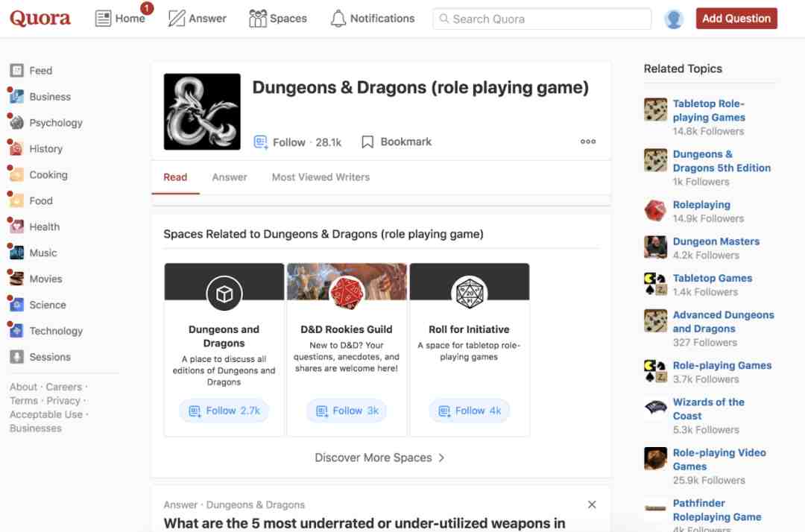Screen dimensions: 805x532
Task: Click the Add Question button
Action: click(736, 19)
